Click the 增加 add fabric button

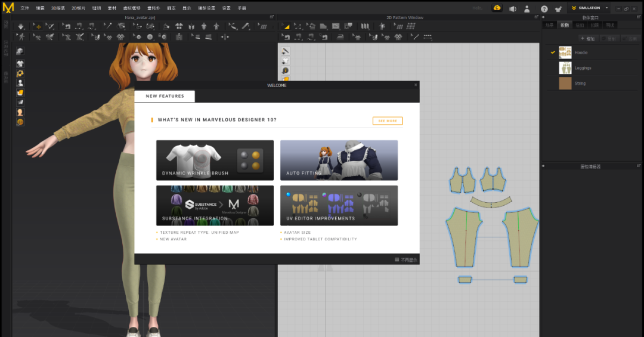(587, 38)
